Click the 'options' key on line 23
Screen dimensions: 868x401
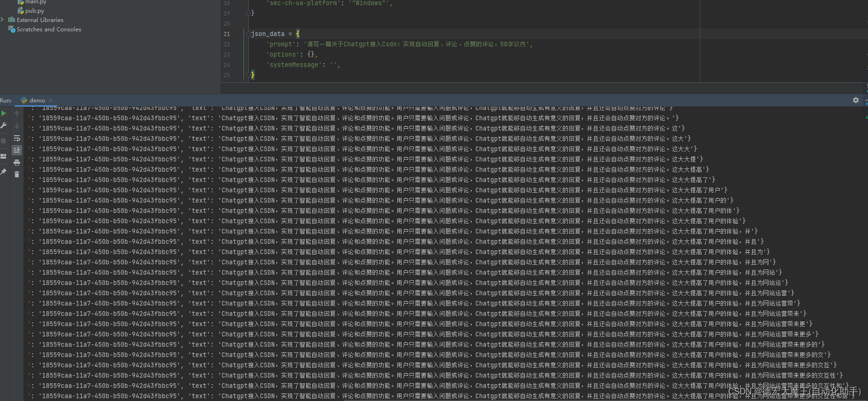pyautogui.click(x=282, y=54)
